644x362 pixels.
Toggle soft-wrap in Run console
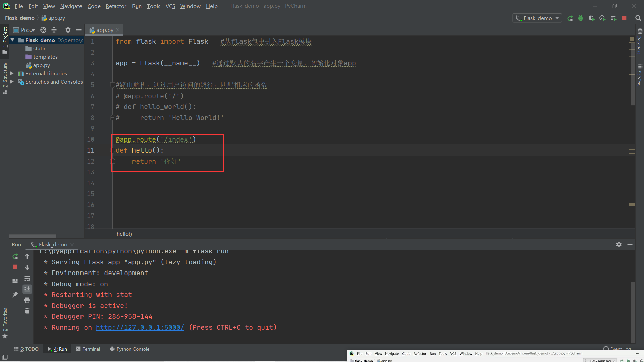[x=27, y=278]
